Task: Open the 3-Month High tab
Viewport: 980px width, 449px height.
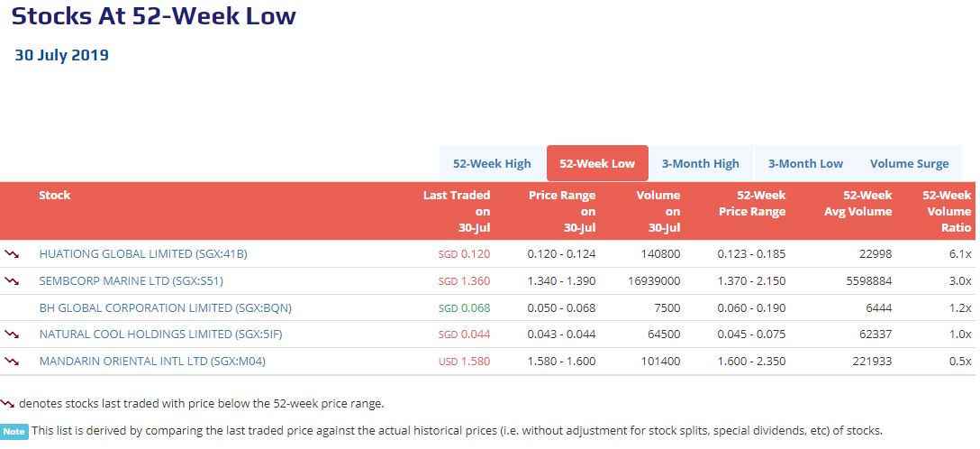Action: click(x=700, y=164)
